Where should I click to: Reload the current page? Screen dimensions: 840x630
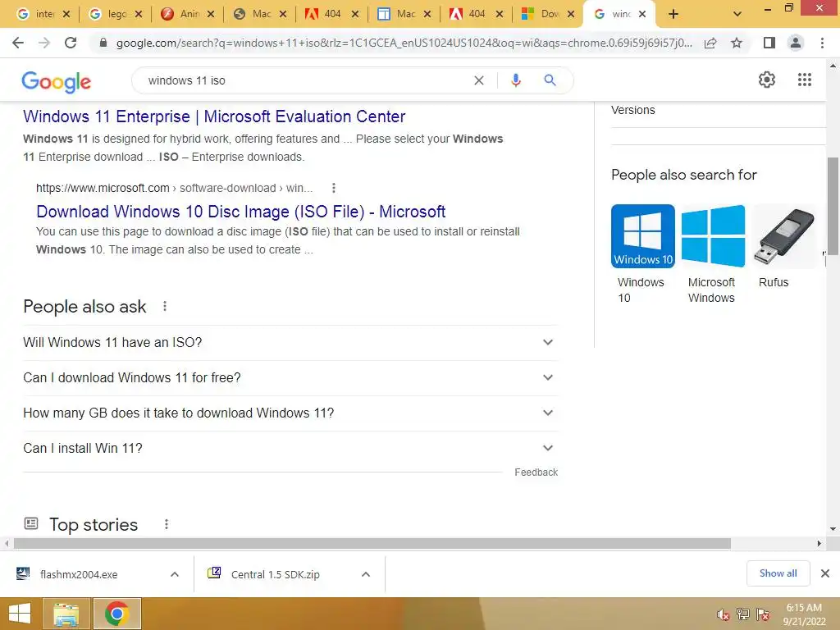71,43
